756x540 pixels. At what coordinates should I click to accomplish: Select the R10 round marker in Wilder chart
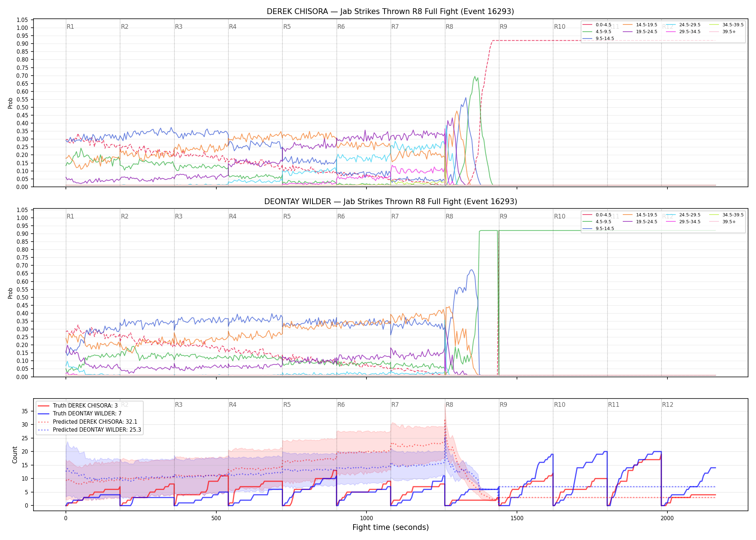(x=559, y=216)
